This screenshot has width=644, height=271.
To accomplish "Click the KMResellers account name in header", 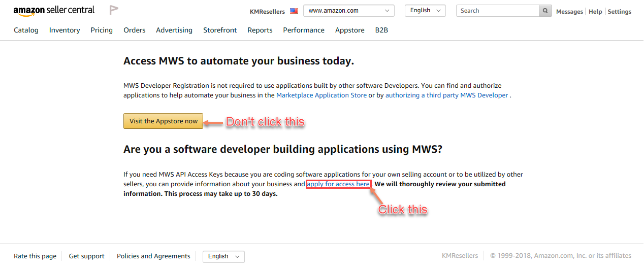I will click(268, 11).
